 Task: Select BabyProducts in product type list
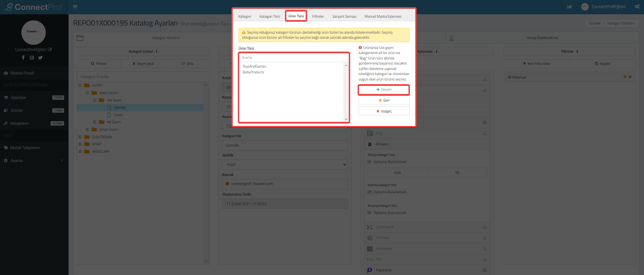point(253,72)
